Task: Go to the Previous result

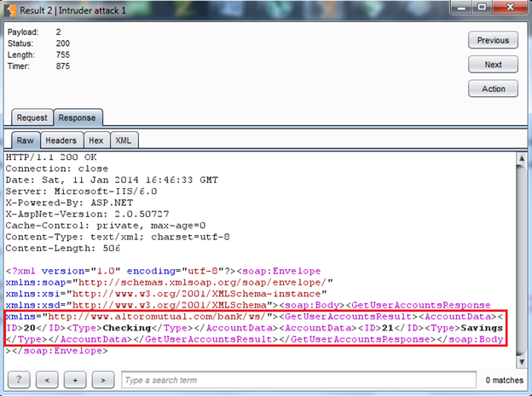Action: click(x=493, y=40)
